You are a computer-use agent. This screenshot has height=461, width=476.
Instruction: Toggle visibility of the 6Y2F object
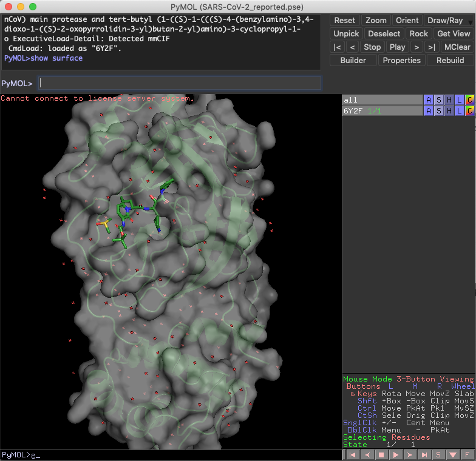[382, 110]
